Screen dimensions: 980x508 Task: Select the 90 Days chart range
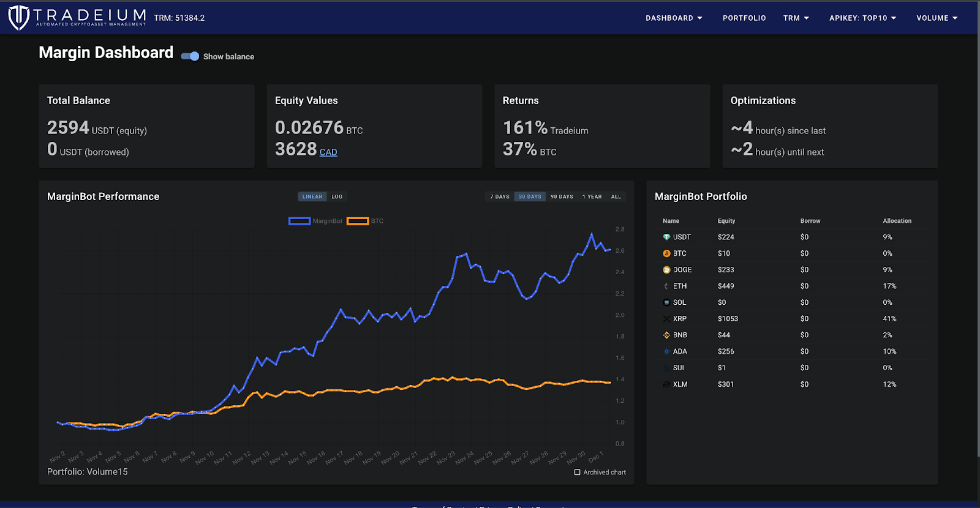tap(562, 196)
